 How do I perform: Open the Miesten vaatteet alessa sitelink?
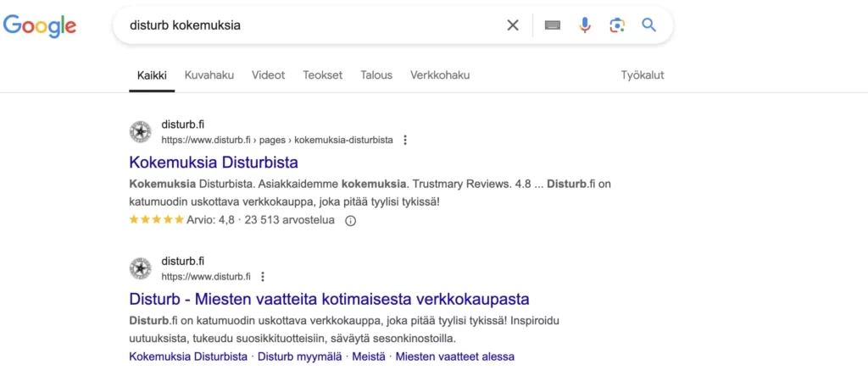pyautogui.click(x=455, y=356)
